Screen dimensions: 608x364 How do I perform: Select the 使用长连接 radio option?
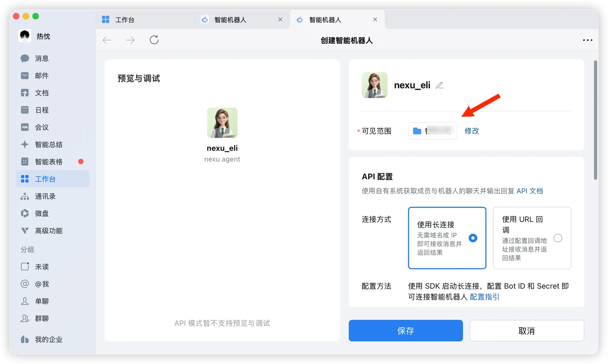click(x=473, y=238)
